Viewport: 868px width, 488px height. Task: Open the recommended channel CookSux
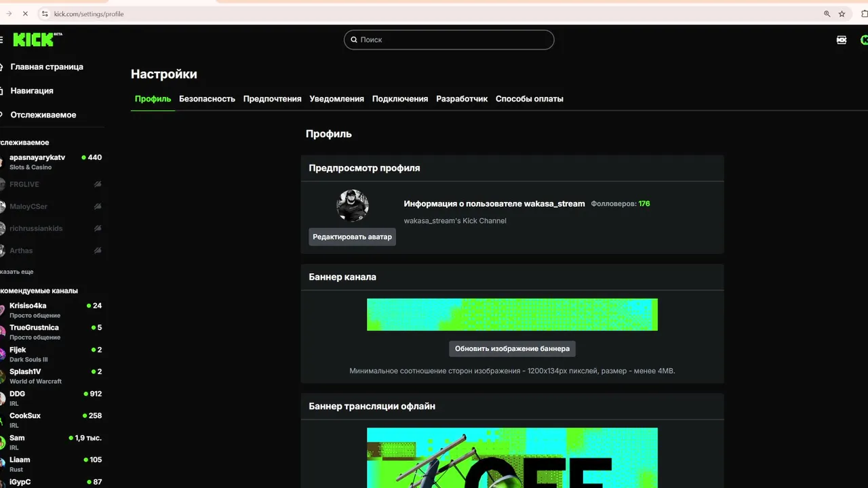pos(52,420)
